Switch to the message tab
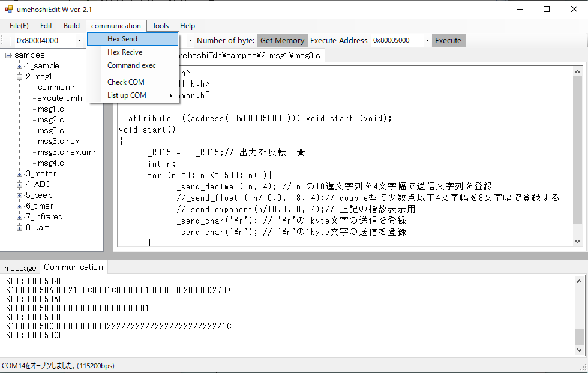Viewport: 588px width, 373px height. (20, 268)
